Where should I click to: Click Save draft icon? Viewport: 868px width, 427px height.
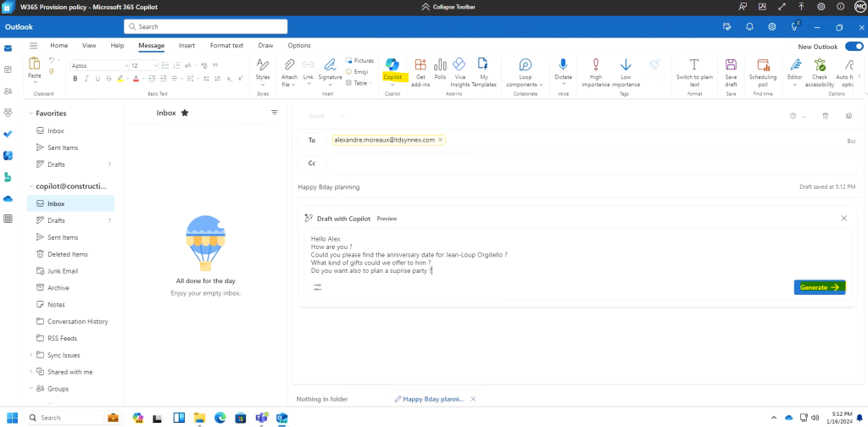(731, 64)
